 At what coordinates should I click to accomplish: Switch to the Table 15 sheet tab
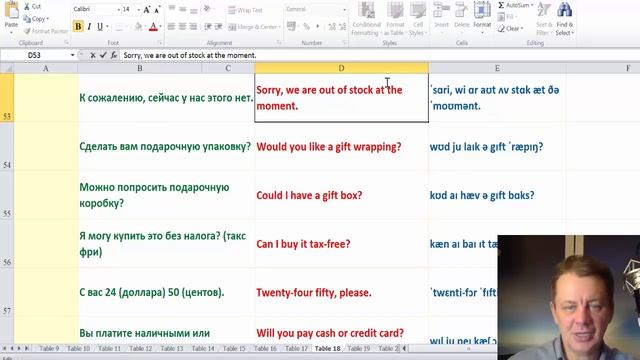(x=234, y=348)
